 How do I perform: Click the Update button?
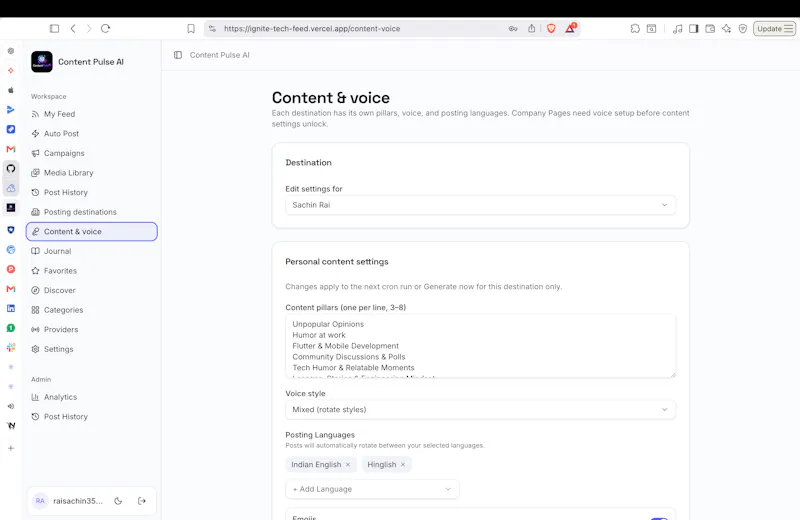coord(774,29)
